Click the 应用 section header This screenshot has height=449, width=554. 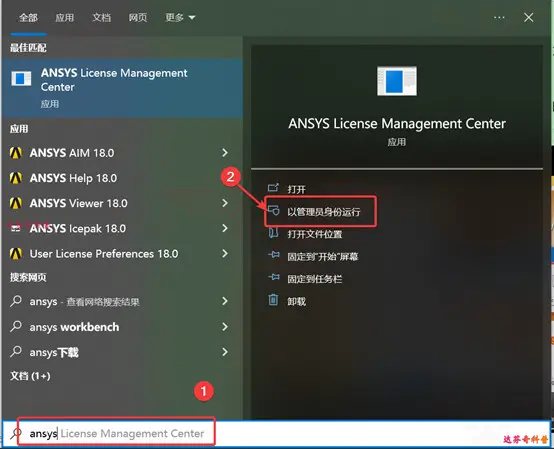coord(19,129)
